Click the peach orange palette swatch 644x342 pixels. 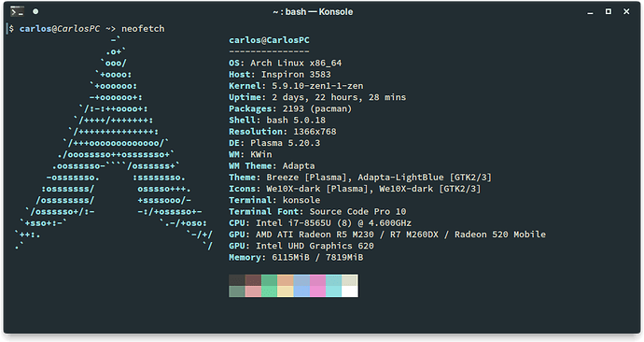286,280
